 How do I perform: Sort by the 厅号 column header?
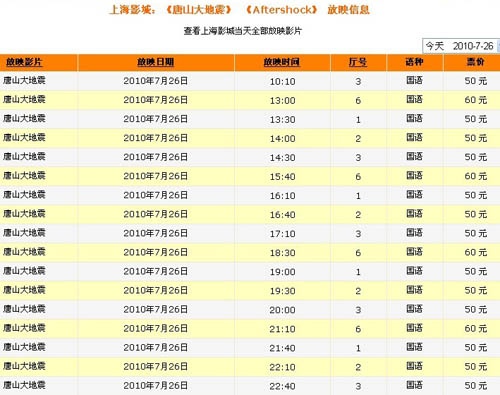coord(358,62)
